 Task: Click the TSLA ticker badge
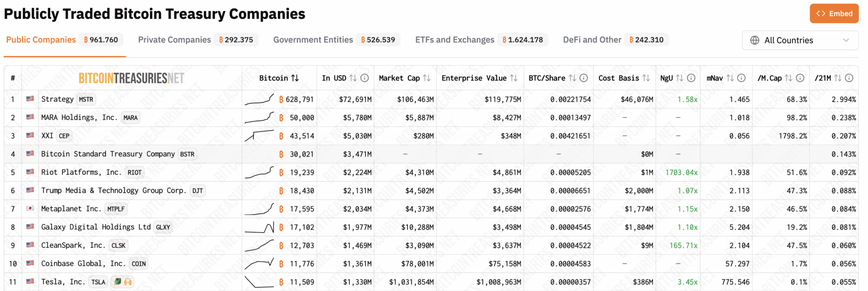pos(98,282)
